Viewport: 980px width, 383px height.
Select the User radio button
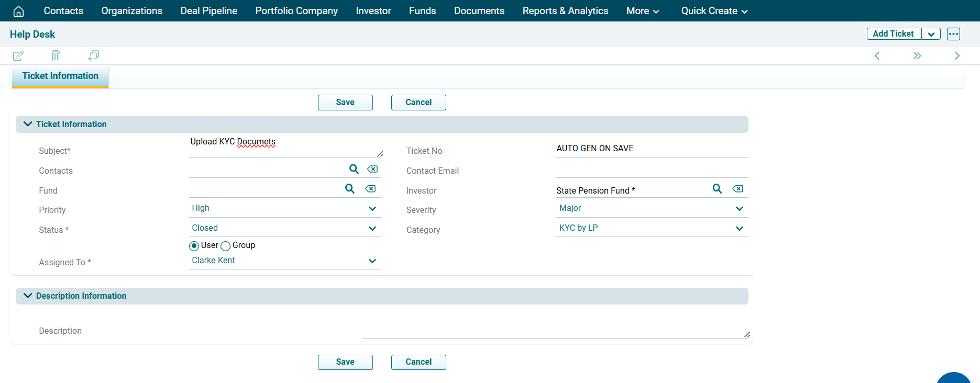point(194,246)
